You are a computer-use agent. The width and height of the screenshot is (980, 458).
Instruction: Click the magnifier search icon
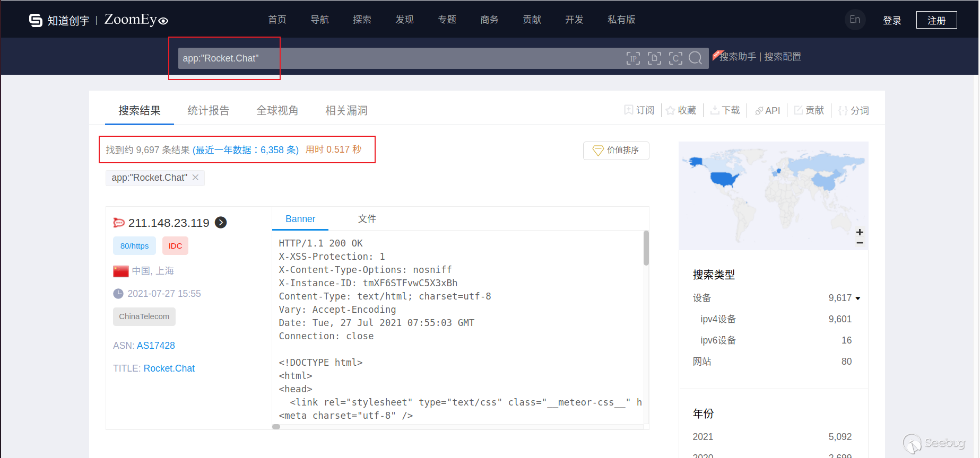[696, 58]
